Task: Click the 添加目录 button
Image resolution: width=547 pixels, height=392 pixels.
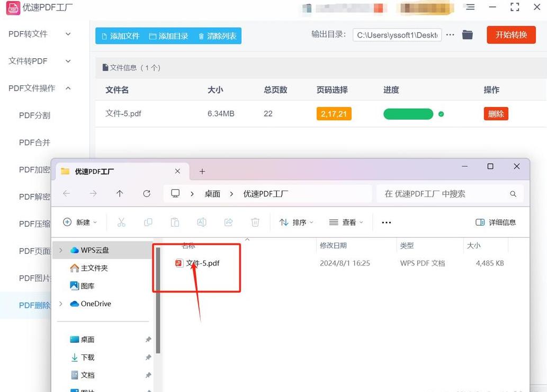Action: tap(168, 36)
